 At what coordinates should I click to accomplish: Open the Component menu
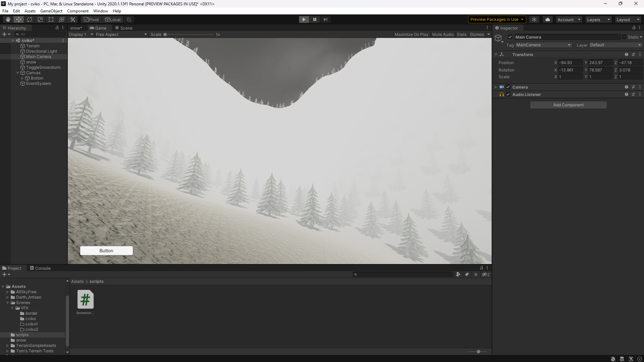click(78, 11)
